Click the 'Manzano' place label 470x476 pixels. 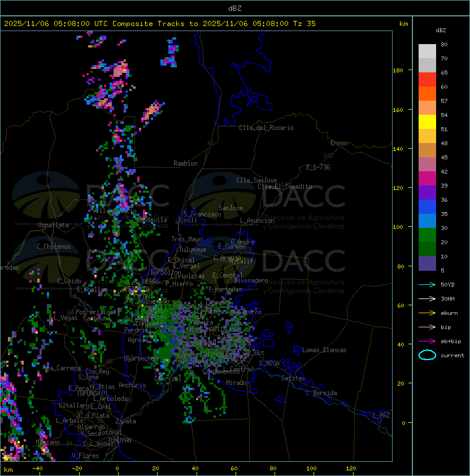pyautogui.click(x=47, y=442)
